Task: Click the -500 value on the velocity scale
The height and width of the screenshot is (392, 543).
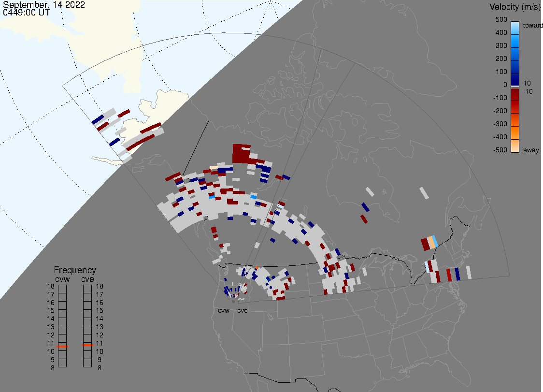Action: [x=500, y=150]
